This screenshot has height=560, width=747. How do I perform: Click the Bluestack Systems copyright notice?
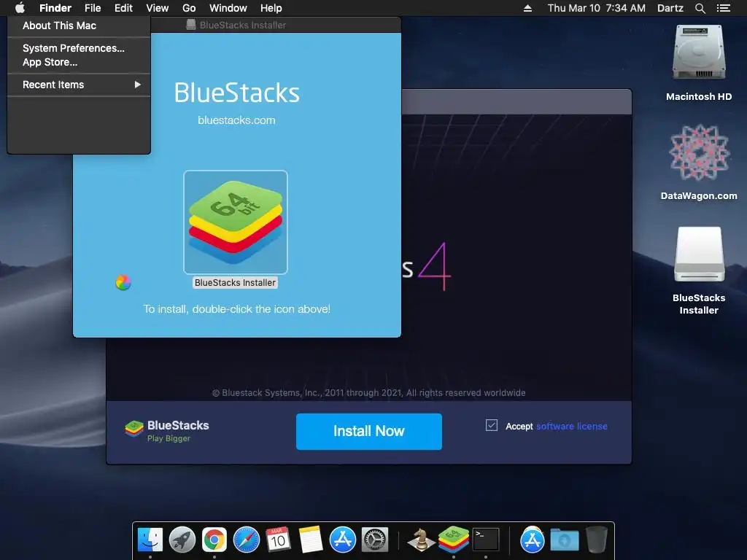tap(368, 393)
